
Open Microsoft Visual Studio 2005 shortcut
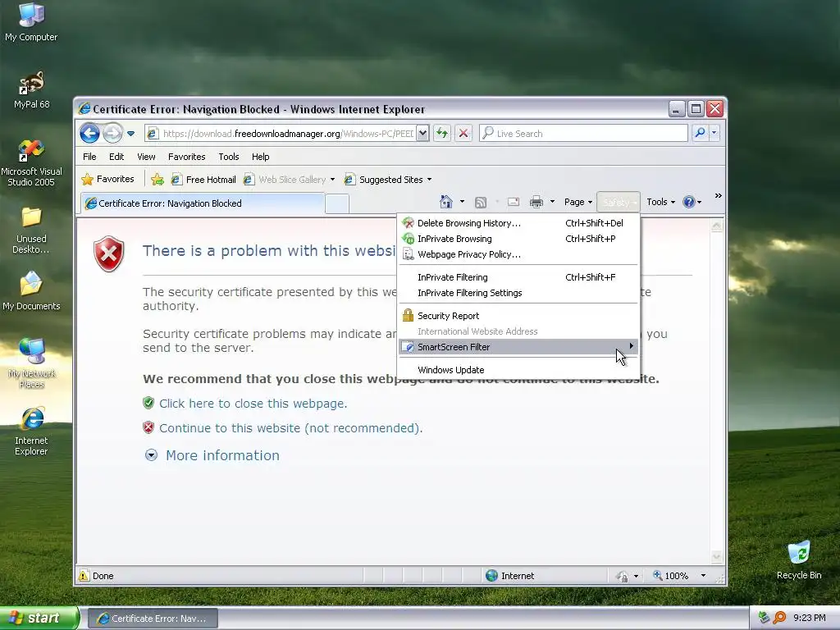pos(31,163)
